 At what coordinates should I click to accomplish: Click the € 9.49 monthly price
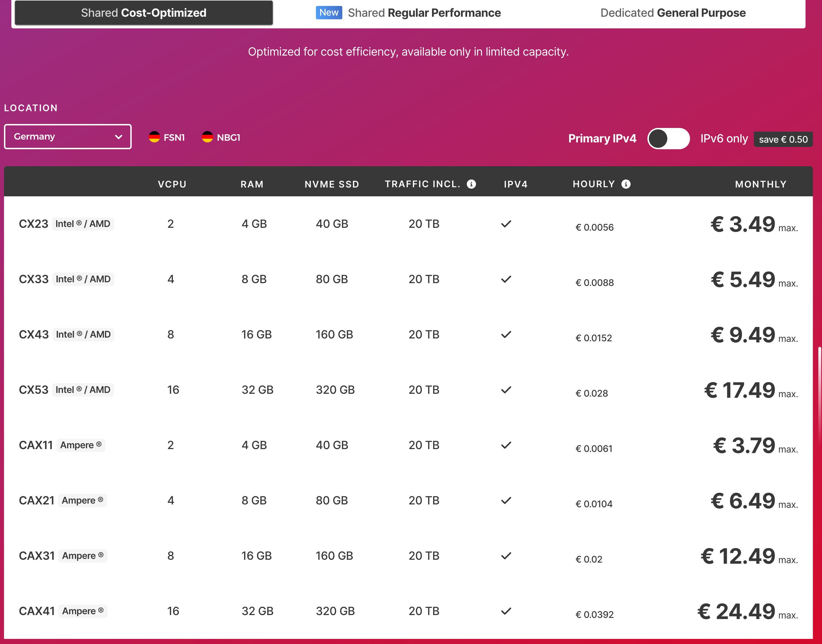743,335
